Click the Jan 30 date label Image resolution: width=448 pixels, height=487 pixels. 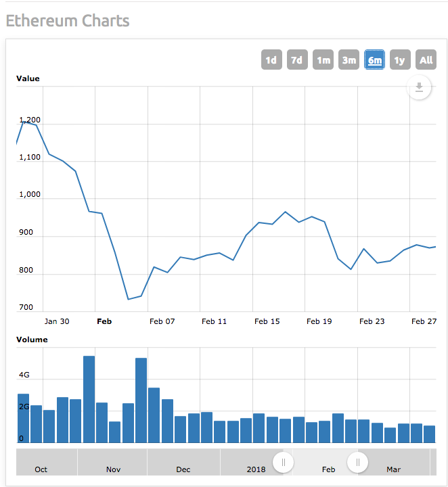(57, 321)
